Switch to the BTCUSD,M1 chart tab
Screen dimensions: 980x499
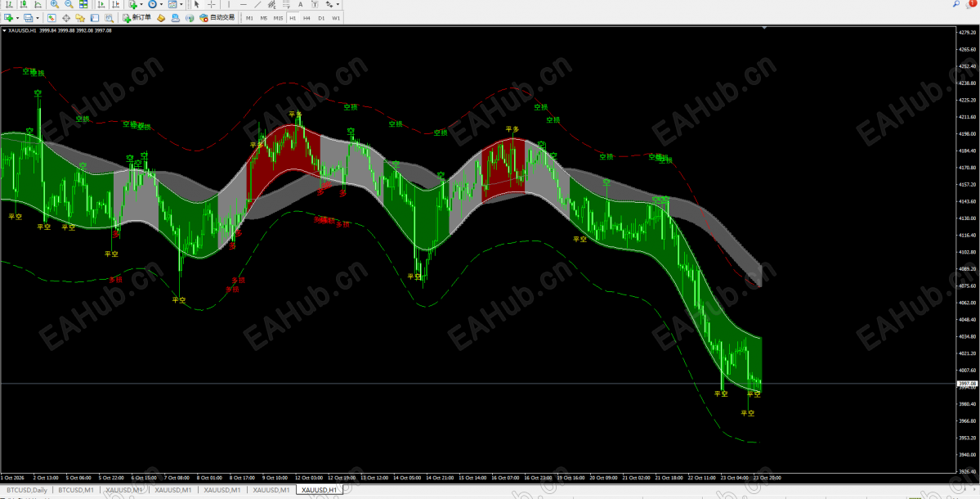click(x=78, y=490)
